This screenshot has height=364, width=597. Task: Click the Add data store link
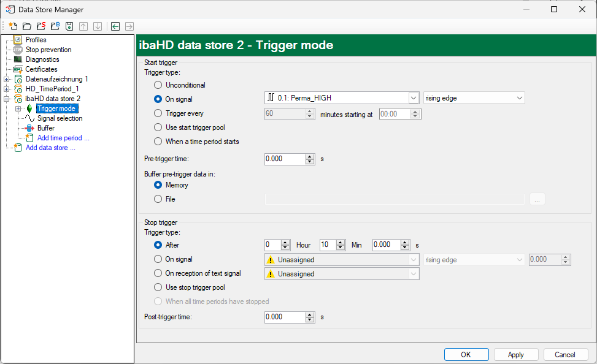pos(51,148)
